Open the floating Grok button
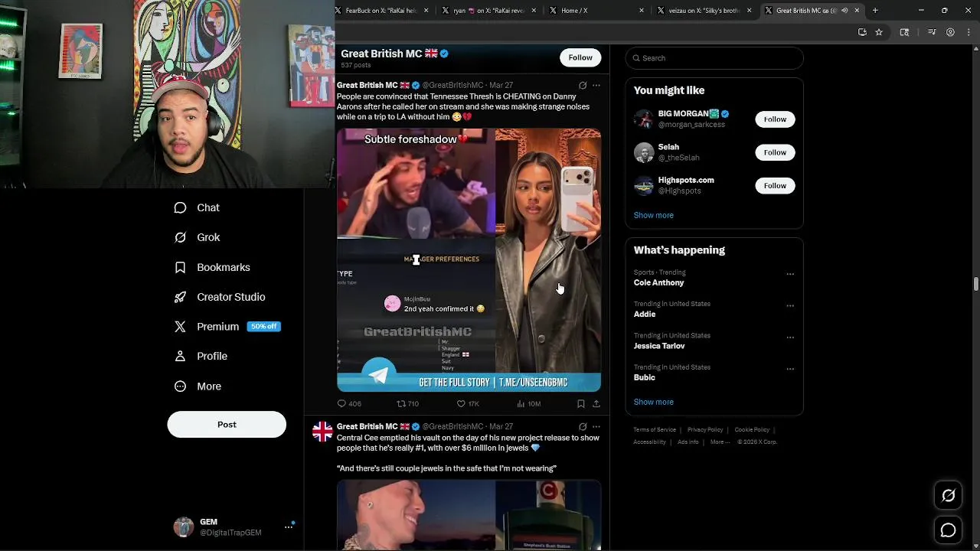 click(948, 496)
